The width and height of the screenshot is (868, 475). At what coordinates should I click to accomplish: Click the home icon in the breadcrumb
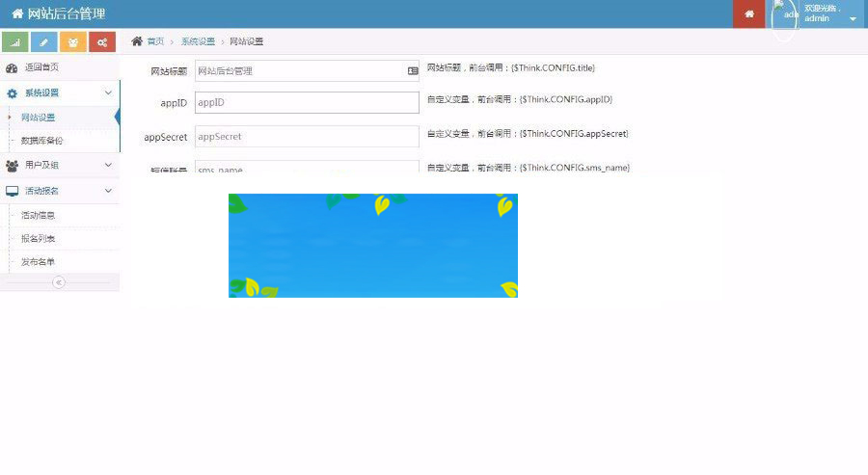pos(137,41)
